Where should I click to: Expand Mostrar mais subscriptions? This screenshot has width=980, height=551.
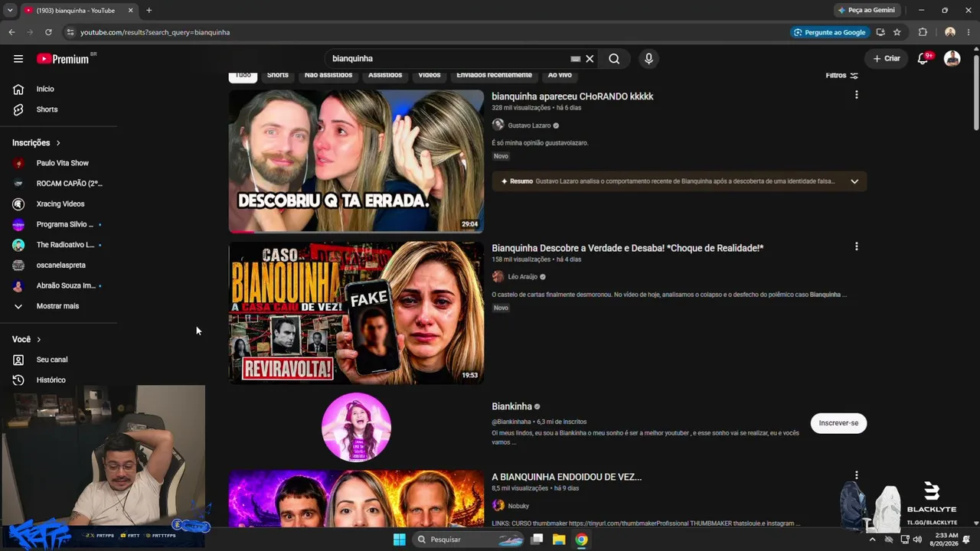(59, 306)
